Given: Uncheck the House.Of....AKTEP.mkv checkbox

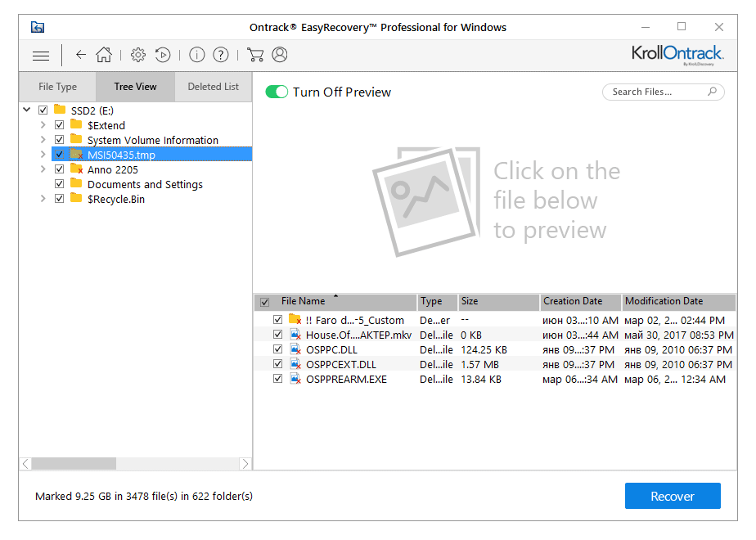Looking at the screenshot, I should 277,334.
